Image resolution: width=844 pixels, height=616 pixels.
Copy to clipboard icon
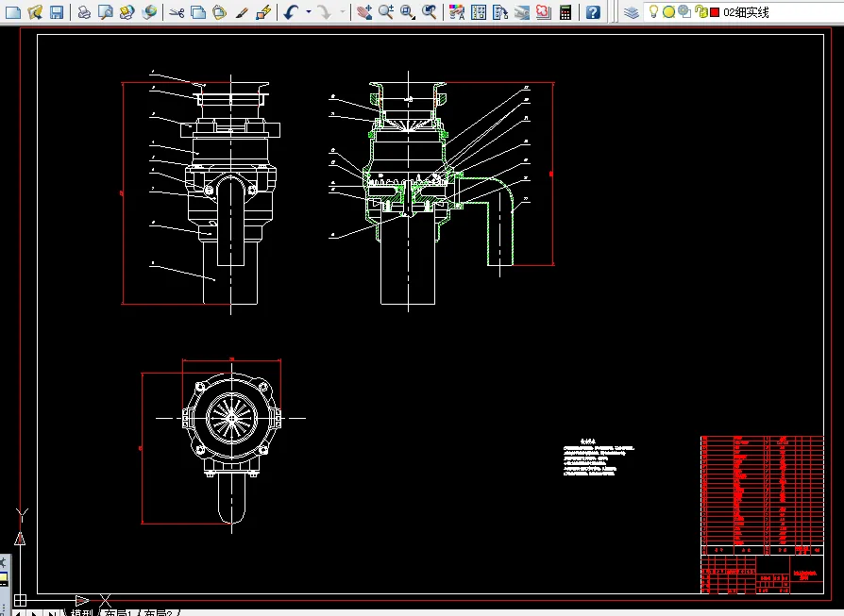(x=198, y=12)
